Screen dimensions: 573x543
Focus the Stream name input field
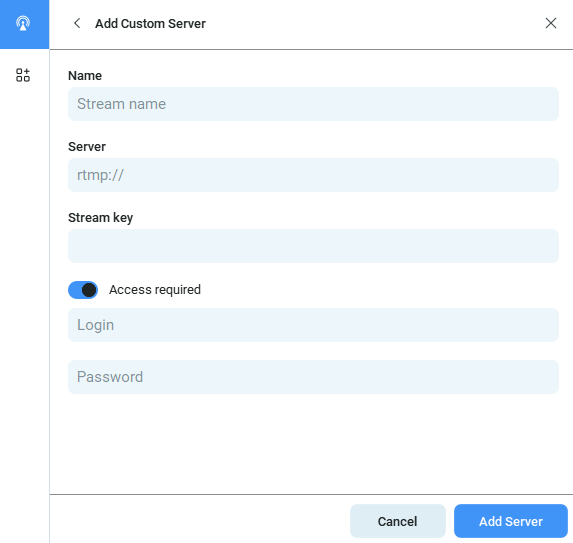pos(313,104)
